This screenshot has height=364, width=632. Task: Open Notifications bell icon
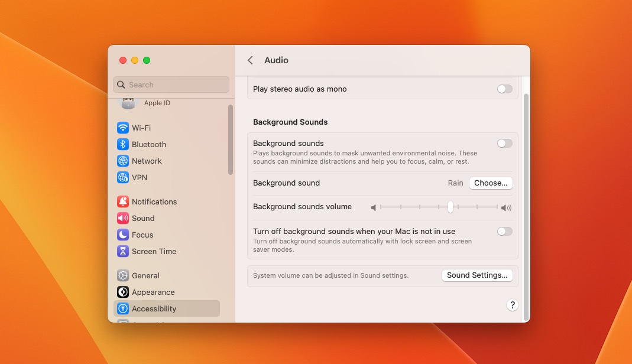(x=123, y=201)
